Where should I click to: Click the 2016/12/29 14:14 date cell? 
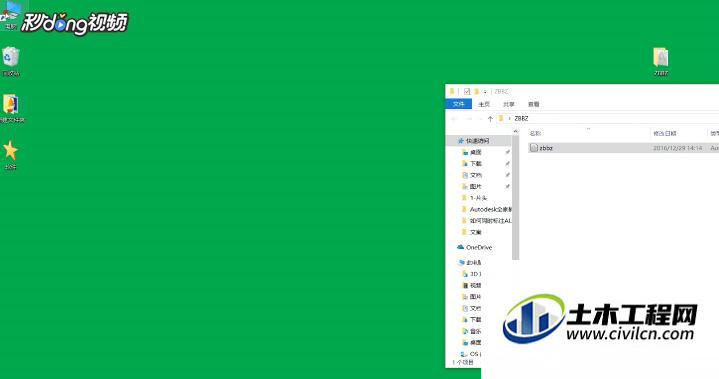point(677,148)
